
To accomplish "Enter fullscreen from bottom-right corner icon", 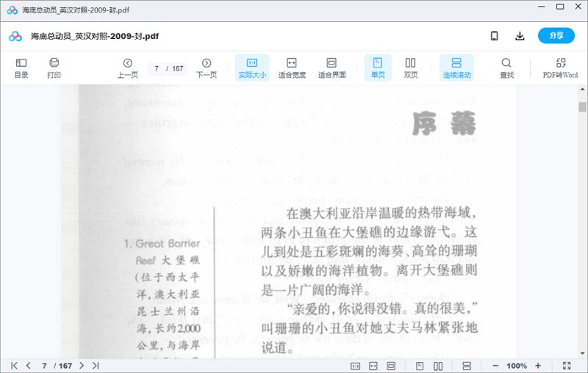I will pyautogui.click(x=567, y=366).
